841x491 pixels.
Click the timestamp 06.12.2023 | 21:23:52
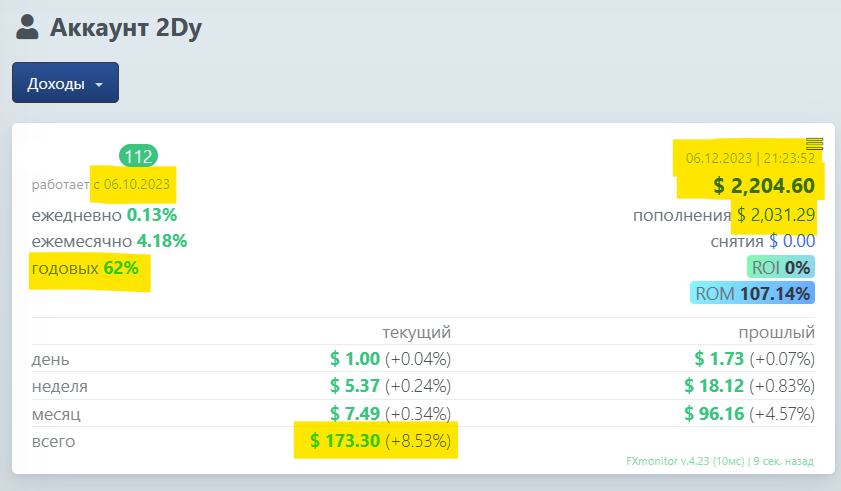750,158
